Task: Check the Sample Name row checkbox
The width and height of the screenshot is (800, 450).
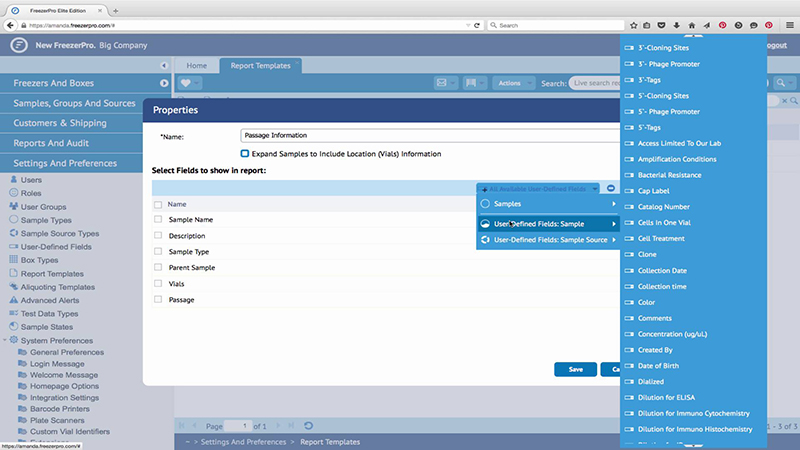Action: pyautogui.click(x=158, y=219)
